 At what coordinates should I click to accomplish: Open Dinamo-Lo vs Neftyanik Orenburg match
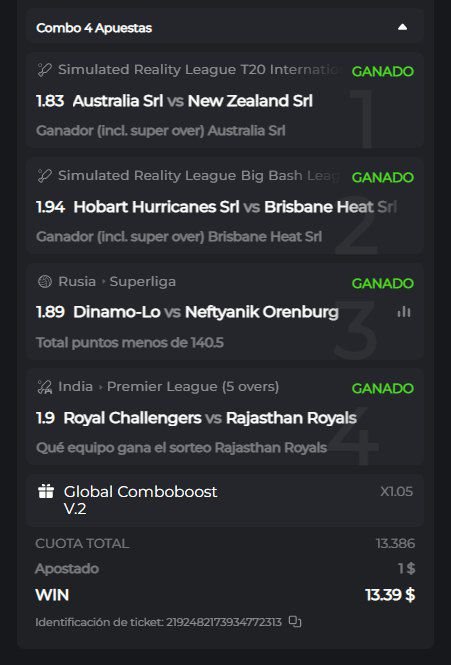[x=206, y=312]
